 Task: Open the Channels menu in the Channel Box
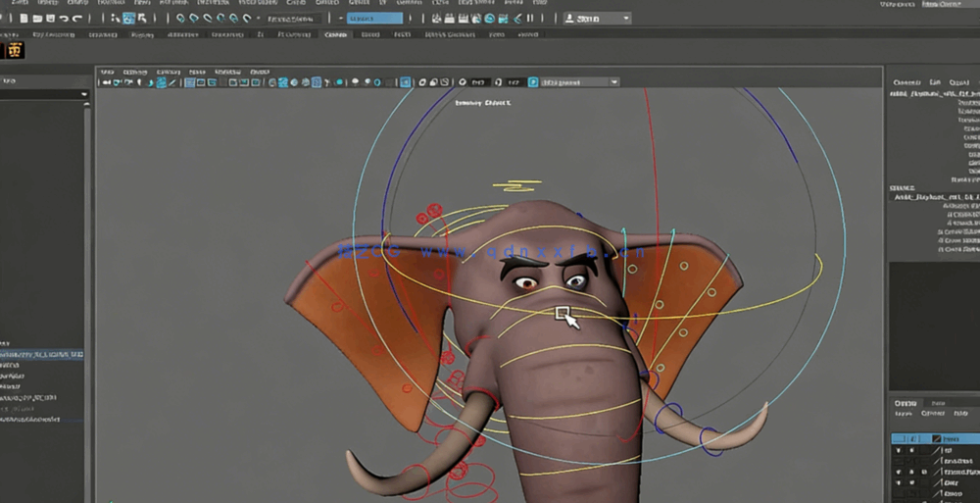click(906, 82)
